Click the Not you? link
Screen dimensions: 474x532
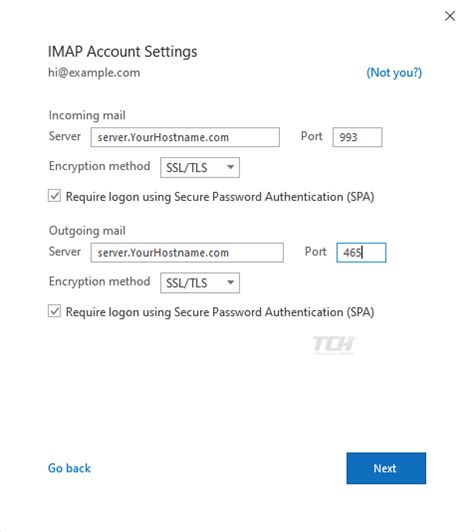[x=394, y=72]
